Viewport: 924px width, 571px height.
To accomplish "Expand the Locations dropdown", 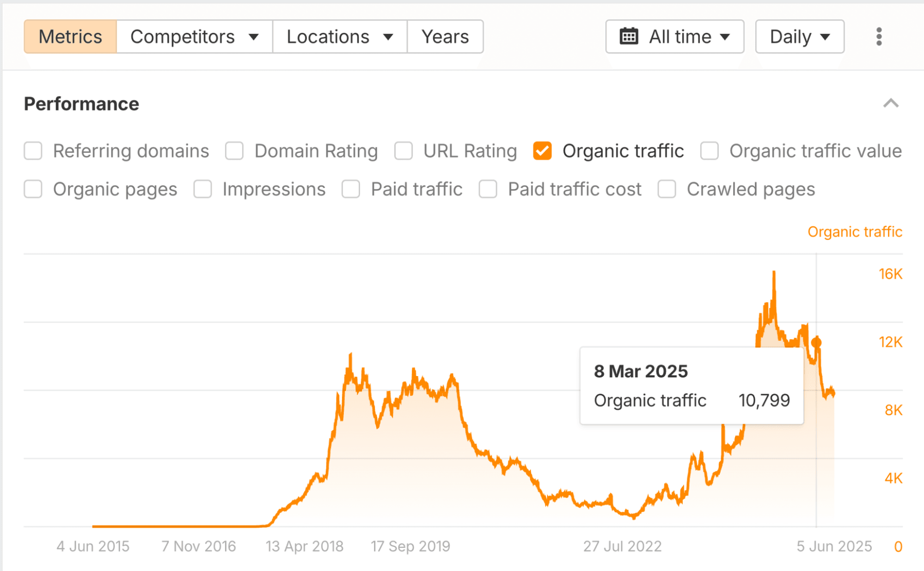I will click(340, 36).
